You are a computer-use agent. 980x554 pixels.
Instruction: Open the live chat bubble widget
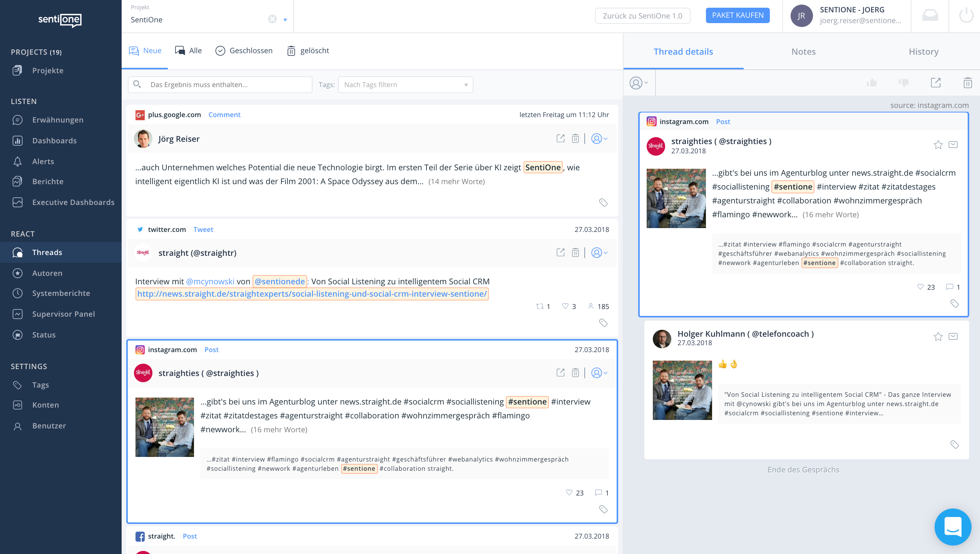(x=953, y=527)
